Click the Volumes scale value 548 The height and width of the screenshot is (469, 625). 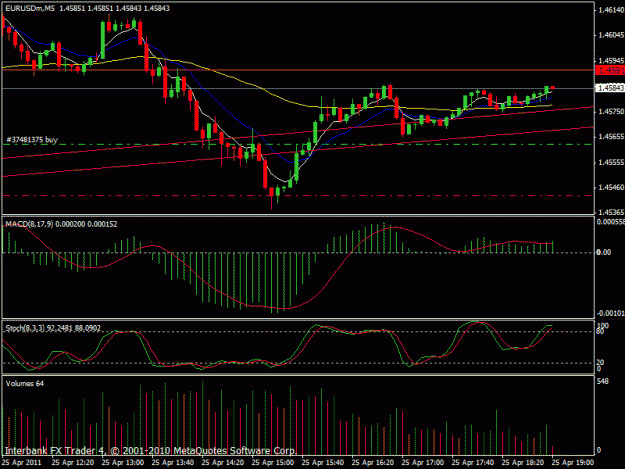[x=603, y=382]
